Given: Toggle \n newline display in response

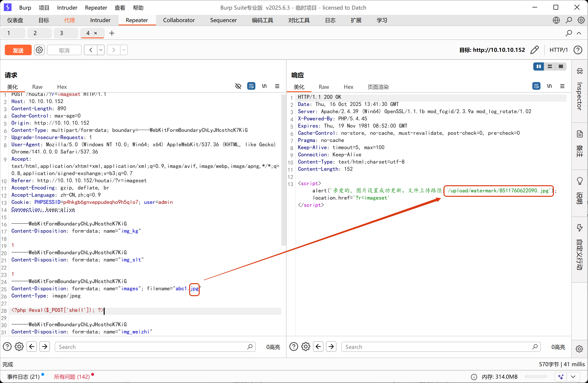Looking at the screenshot, I should pos(549,86).
